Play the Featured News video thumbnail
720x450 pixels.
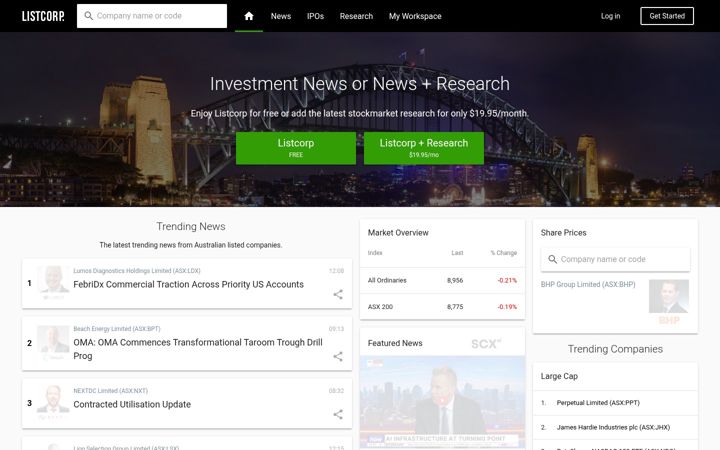pos(442,401)
